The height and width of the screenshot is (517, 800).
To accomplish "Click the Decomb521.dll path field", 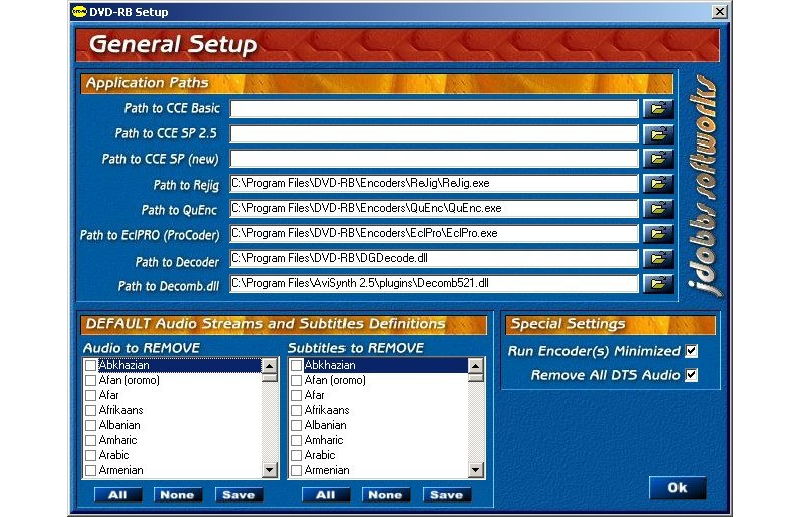I will coord(434,283).
